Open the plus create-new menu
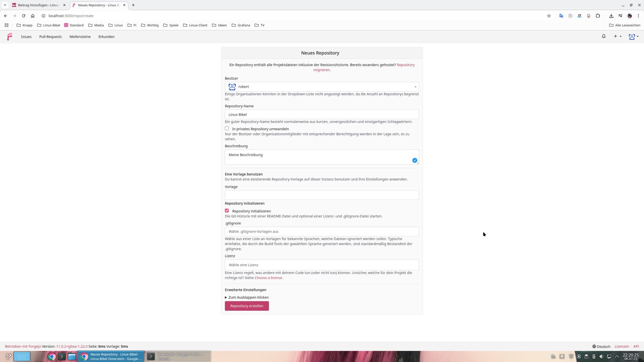Screen dimensions: 644x362 pos(617,36)
